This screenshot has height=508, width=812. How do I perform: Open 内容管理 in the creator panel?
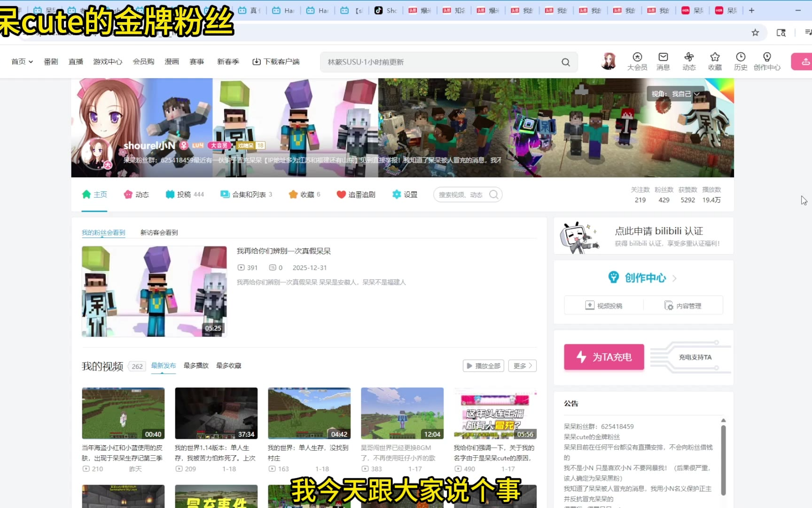pyautogui.click(x=683, y=306)
